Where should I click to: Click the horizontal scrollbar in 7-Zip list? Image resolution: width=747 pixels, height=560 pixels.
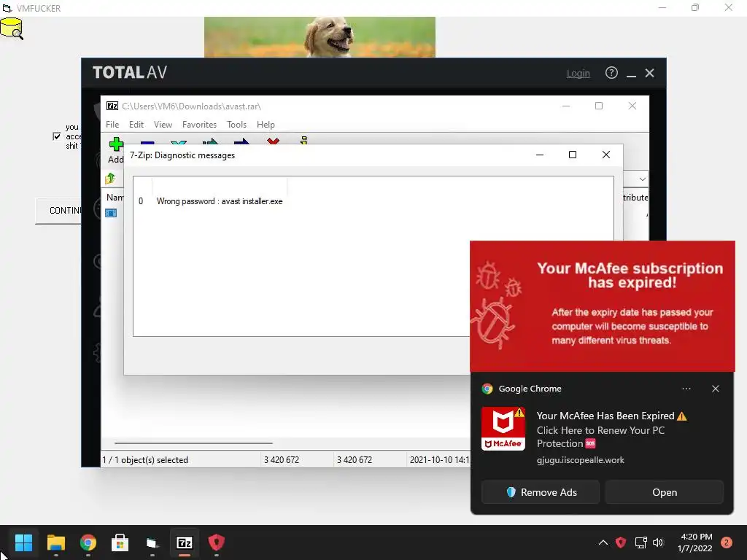[193, 443]
